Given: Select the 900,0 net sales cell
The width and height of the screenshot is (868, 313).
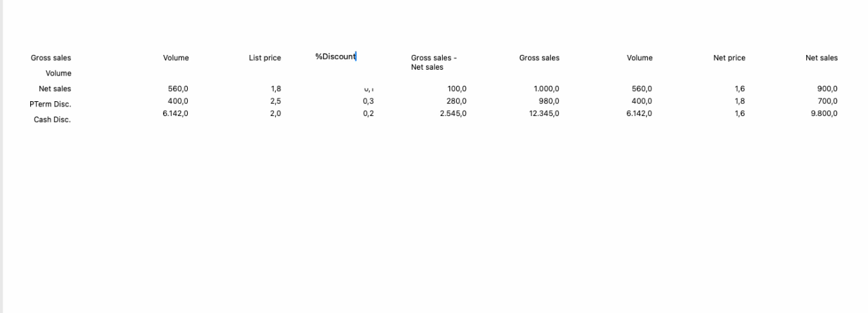Looking at the screenshot, I should (x=828, y=88).
